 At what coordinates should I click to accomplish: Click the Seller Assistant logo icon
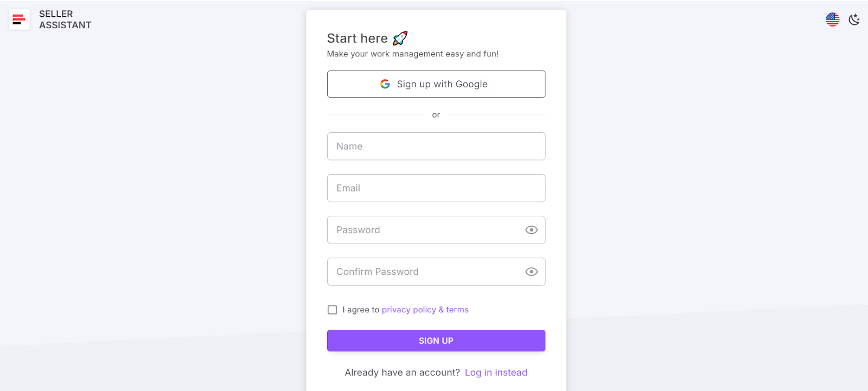coord(18,19)
